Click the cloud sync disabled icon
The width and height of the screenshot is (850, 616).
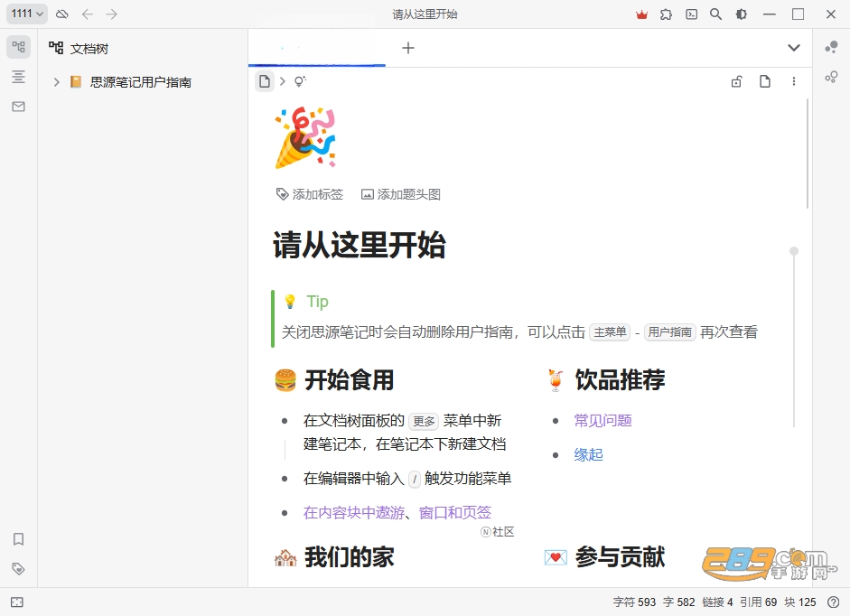pos(62,14)
